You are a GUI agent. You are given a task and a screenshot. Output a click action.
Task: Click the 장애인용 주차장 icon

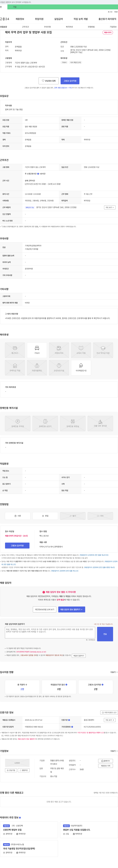point(18,423)
